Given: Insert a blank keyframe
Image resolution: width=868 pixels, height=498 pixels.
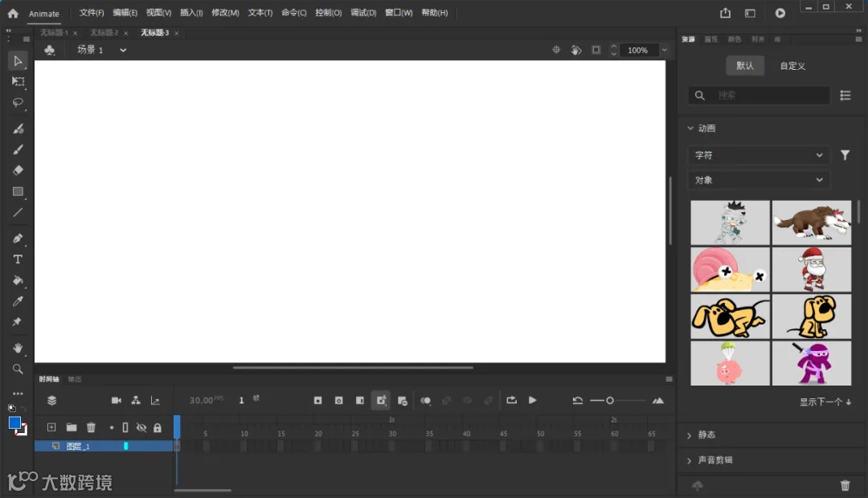Looking at the screenshot, I should (339, 401).
